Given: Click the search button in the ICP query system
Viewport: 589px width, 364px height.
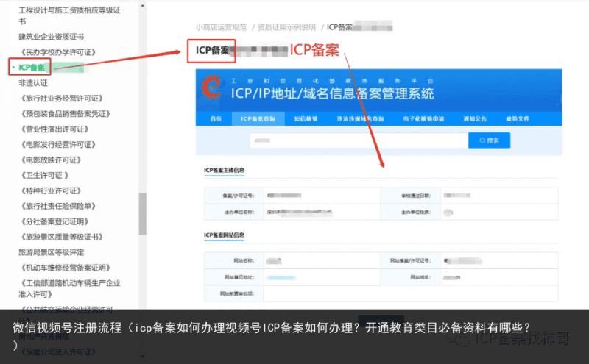Looking at the screenshot, I should pyautogui.click(x=489, y=140).
